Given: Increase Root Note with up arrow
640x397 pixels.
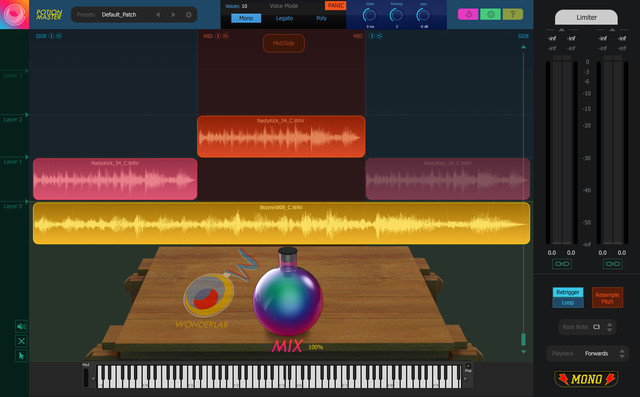Looking at the screenshot, I should point(609,324).
